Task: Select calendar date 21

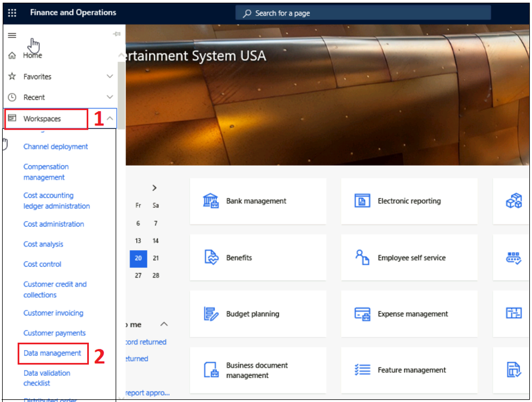Action: point(156,258)
